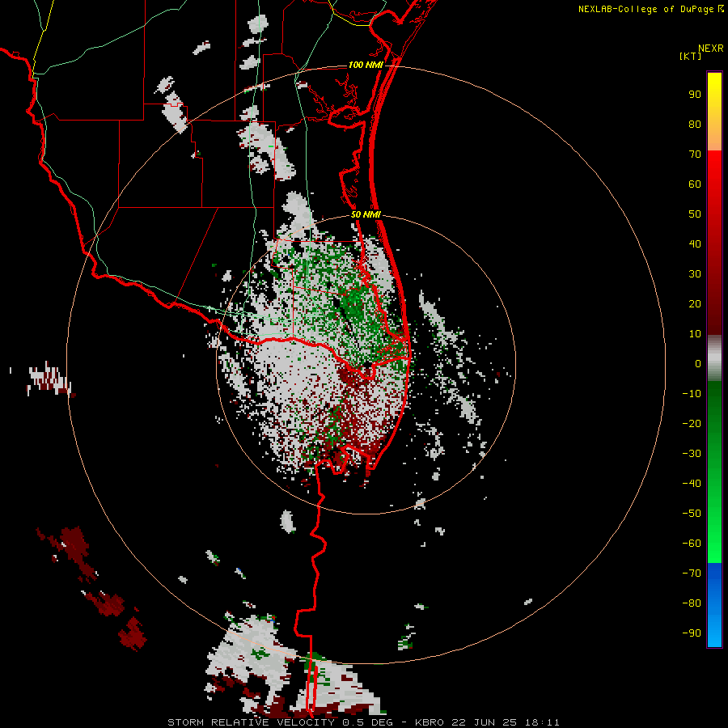Click the STORM RELATIVE VELOCITY footer text

(x=251, y=722)
